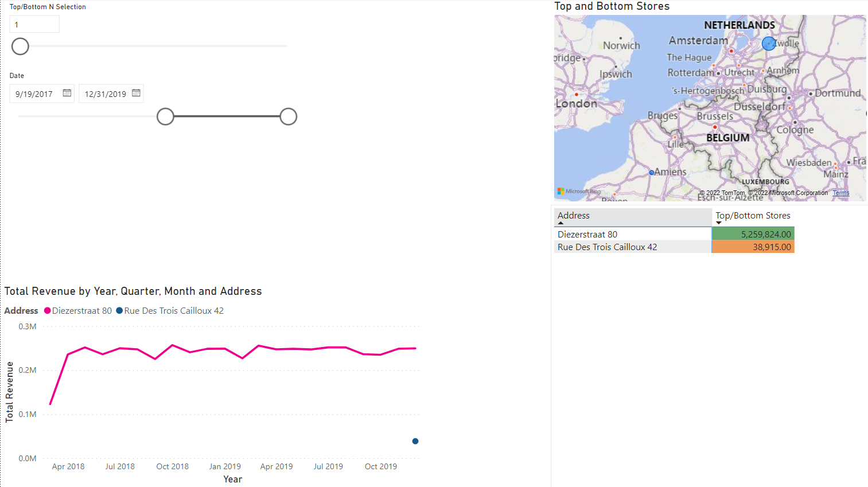The image size is (868, 487).
Task: Select the Diezerstraat 80 row in the table
Action: tap(674, 234)
